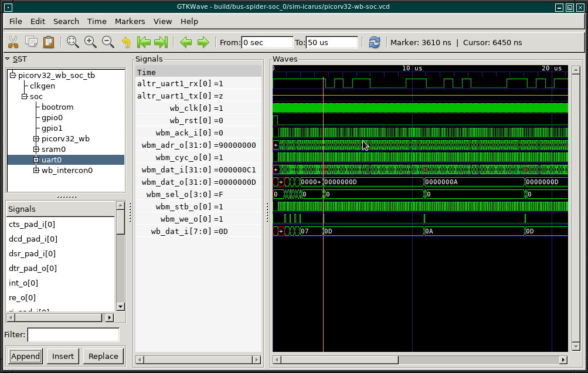The image size is (588, 373).
Task: Click the signal Filter text field
Action: tap(73, 334)
